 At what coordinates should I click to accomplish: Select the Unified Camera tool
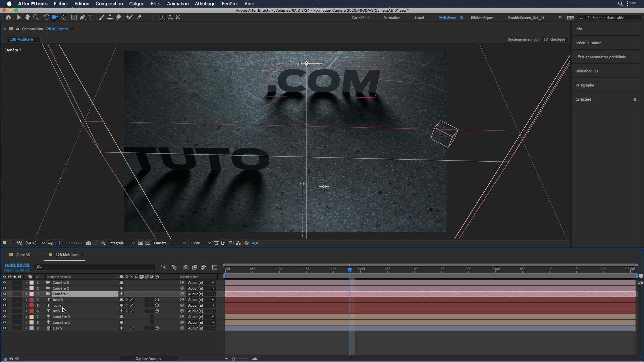[55, 17]
